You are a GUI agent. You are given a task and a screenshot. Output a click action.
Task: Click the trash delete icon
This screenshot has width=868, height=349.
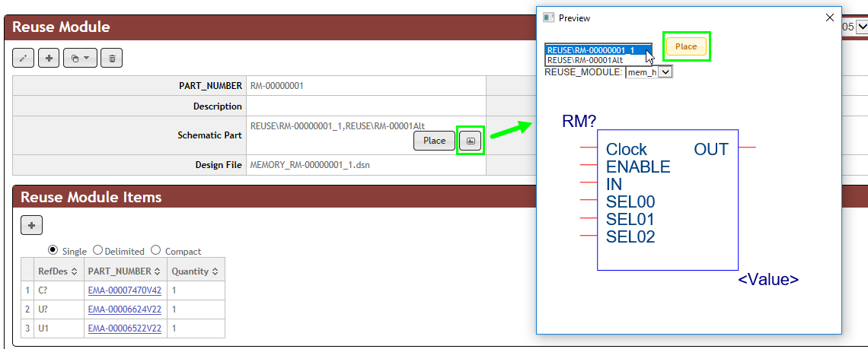(112, 58)
